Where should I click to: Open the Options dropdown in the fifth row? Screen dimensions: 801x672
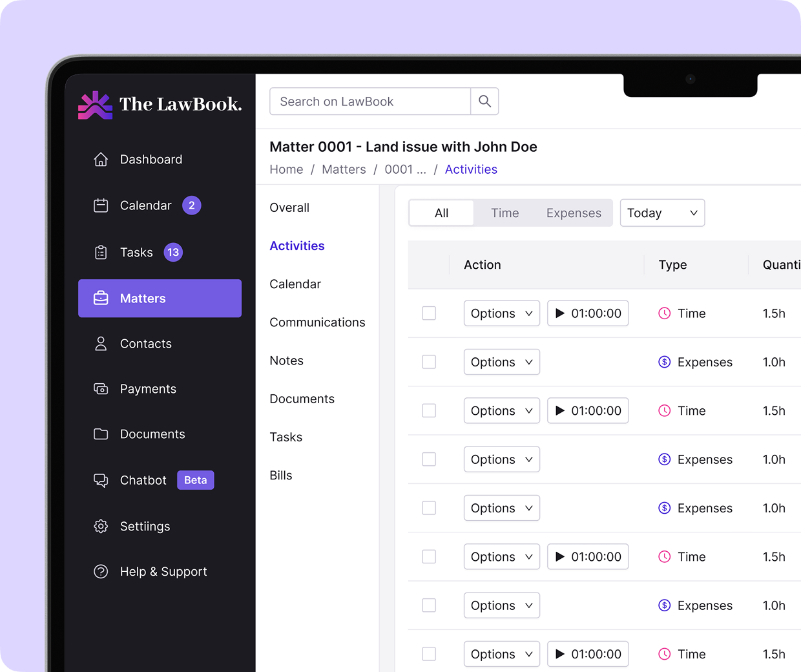tap(502, 508)
